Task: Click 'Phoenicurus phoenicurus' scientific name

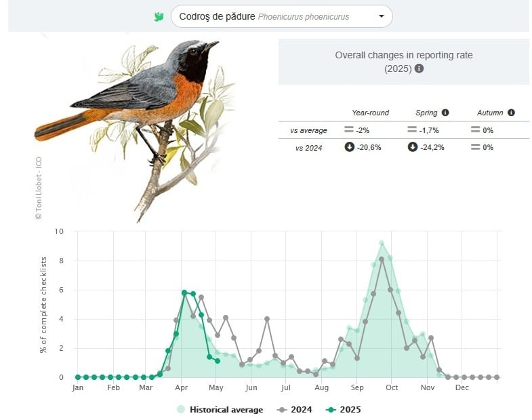Action: [304, 17]
